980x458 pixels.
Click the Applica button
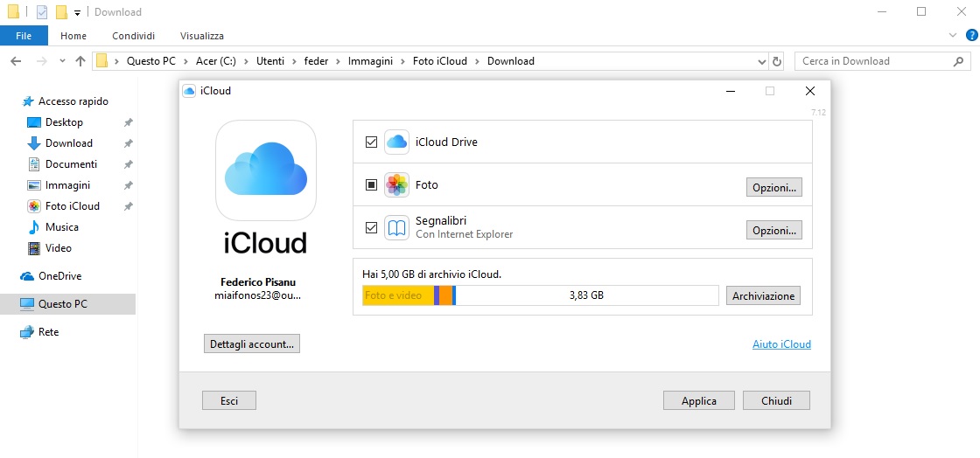[699, 400]
